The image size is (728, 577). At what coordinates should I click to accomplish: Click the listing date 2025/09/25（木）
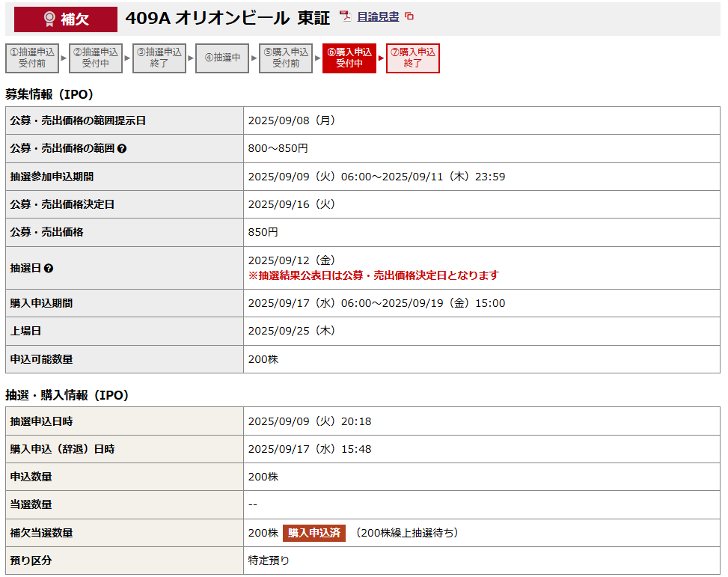(292, 331)
